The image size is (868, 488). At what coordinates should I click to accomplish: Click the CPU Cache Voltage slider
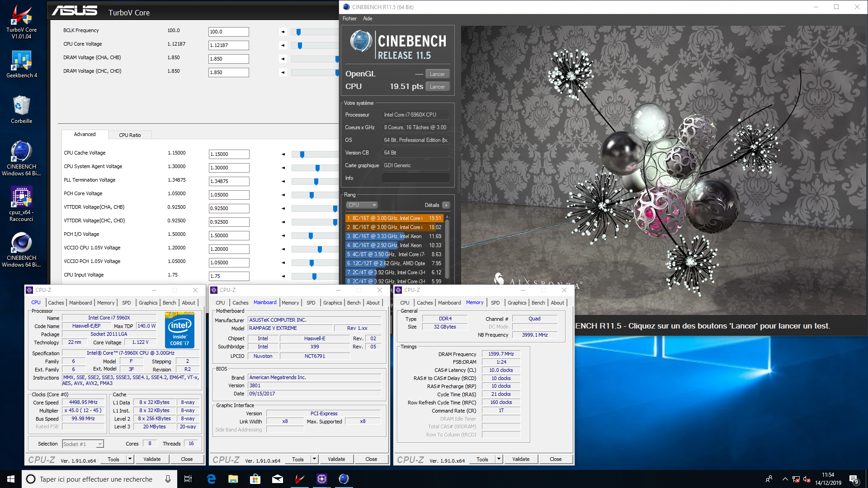coord(302,155)
